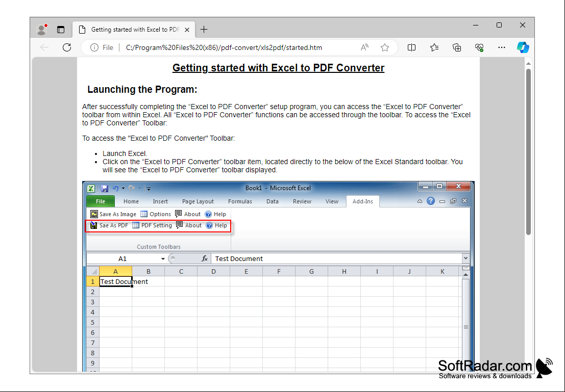Image resolution: width=565 pixels, height=392 pixels.
Task: Close the Getting started tab
Action: click(187, 30)
